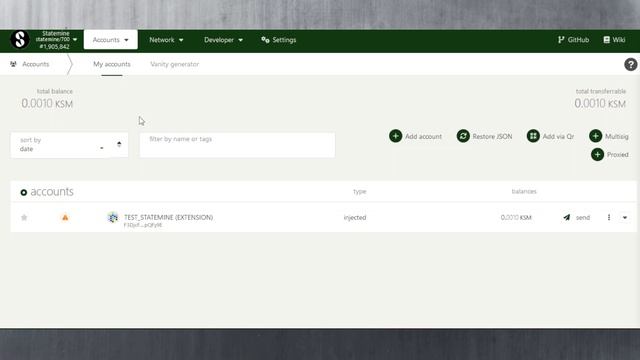Switch to the Vanity generator tab
Screen dimensions: 640x360
click(x=174, y=64)
